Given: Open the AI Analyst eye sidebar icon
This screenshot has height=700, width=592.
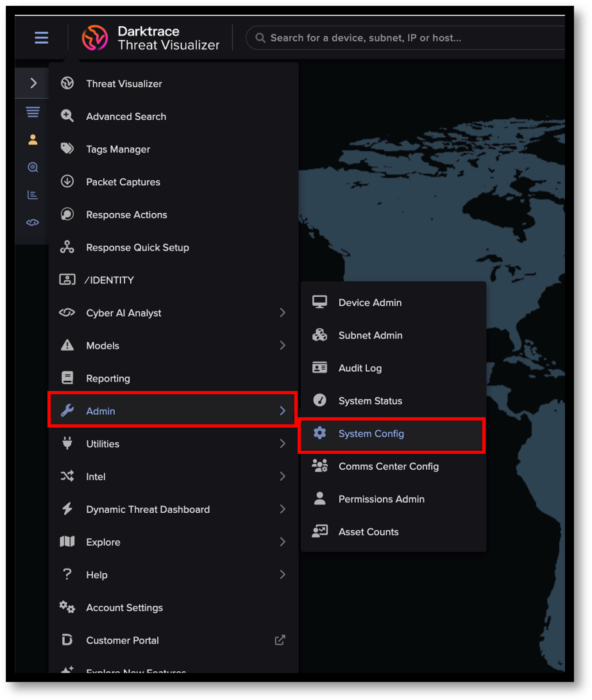Looking at the screenshot, I should [x=33, y=222].
